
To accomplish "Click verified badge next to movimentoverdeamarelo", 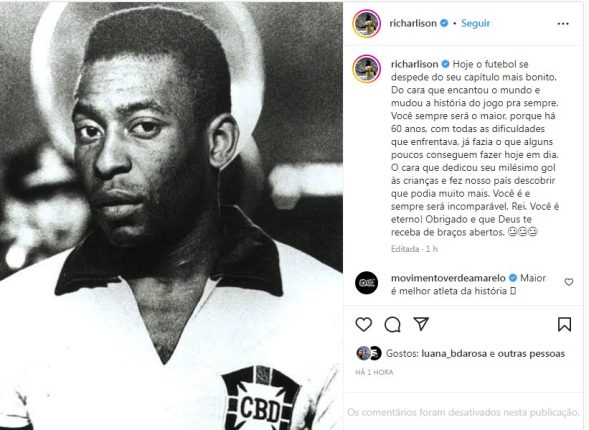I will tap(512, 278).
